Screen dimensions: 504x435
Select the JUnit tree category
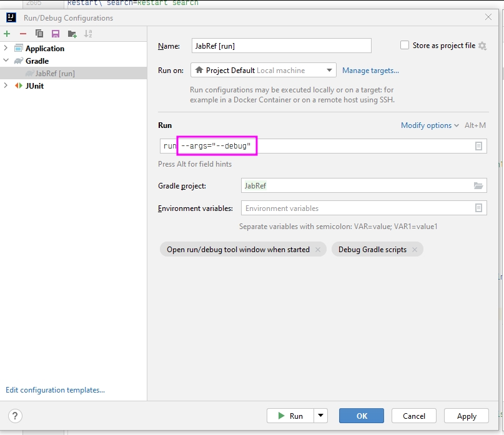[x=34, y=86]
